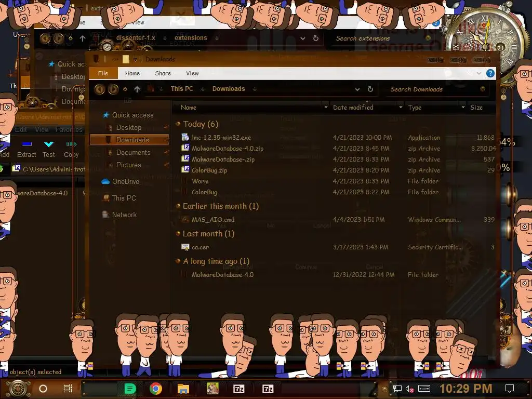Click This PC in the address breadcrumb
This screenshot has height=399, width=532.
pos(182,88)
